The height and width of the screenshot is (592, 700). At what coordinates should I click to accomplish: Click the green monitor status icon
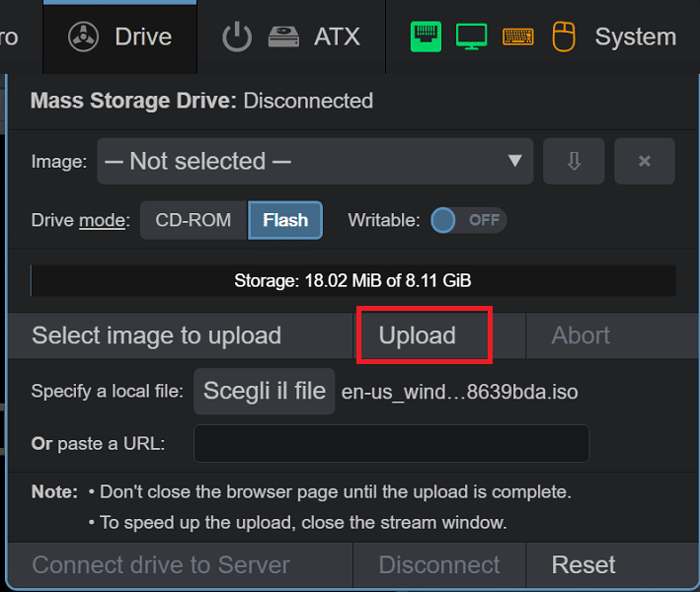point(471,37)
